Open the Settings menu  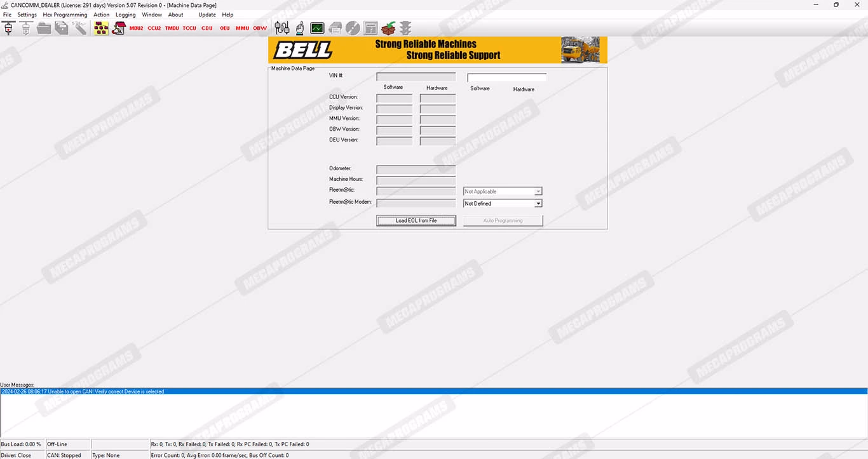pos(27,15)
